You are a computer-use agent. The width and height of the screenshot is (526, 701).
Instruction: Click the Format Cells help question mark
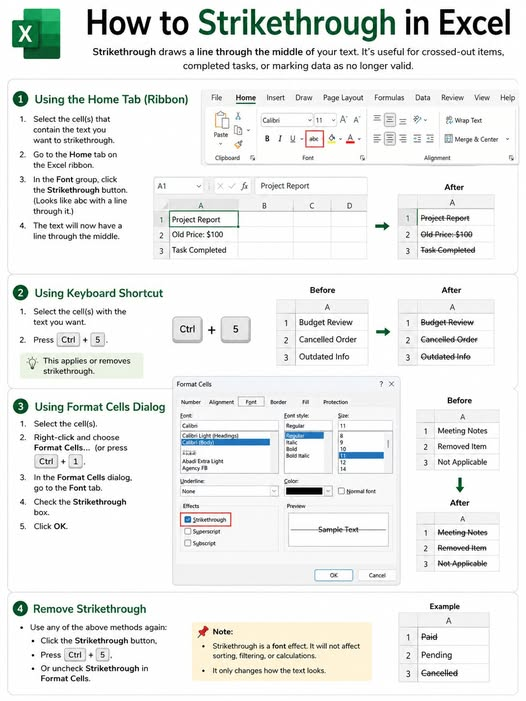381,384
